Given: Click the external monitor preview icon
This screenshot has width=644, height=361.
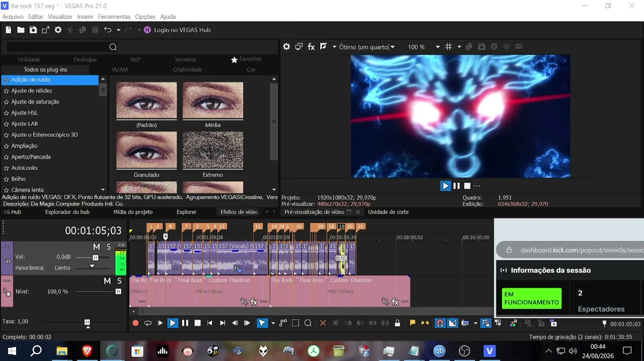Looking at the screenshot, I should (299, 47).
